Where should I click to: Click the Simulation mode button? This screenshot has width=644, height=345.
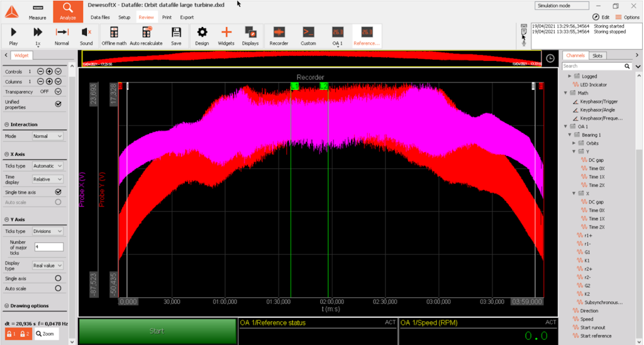coord(562,6)
